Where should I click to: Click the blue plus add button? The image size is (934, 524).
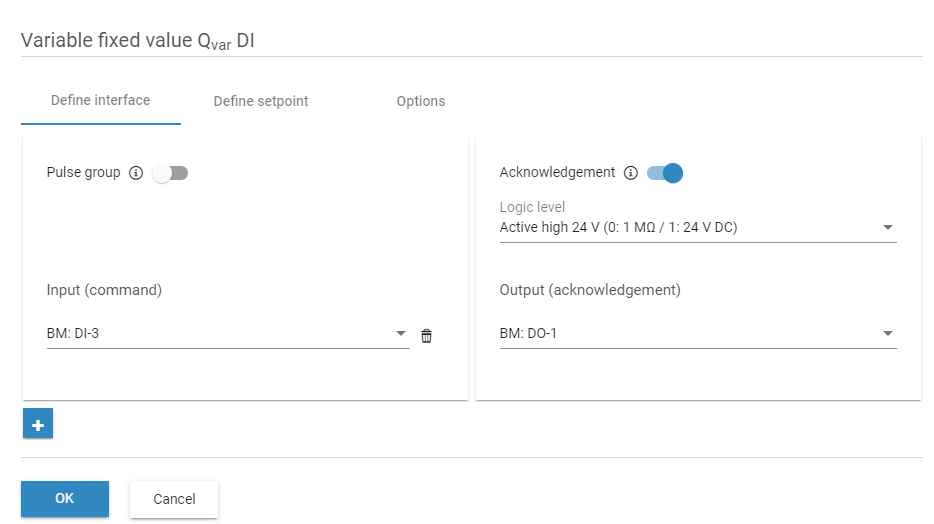point(38,424)
